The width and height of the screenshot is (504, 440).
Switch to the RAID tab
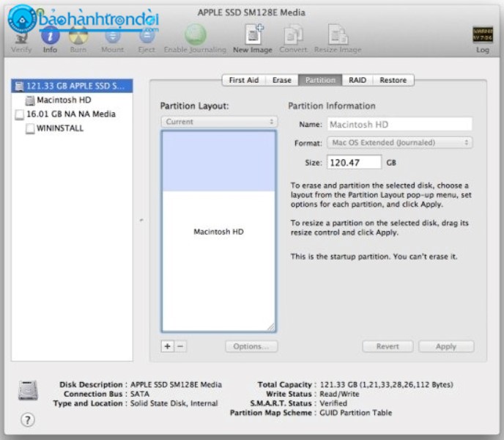click(357, 80)
